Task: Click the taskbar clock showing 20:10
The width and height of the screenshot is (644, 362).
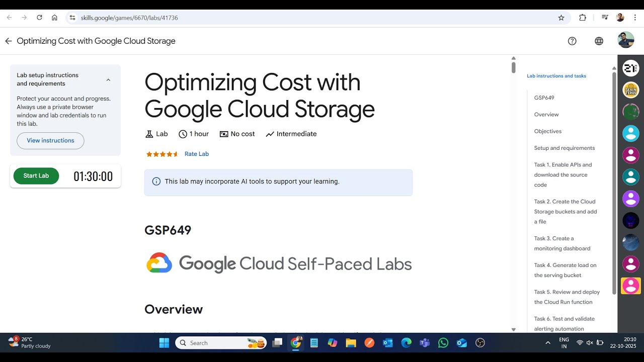Action: point(623,343)
